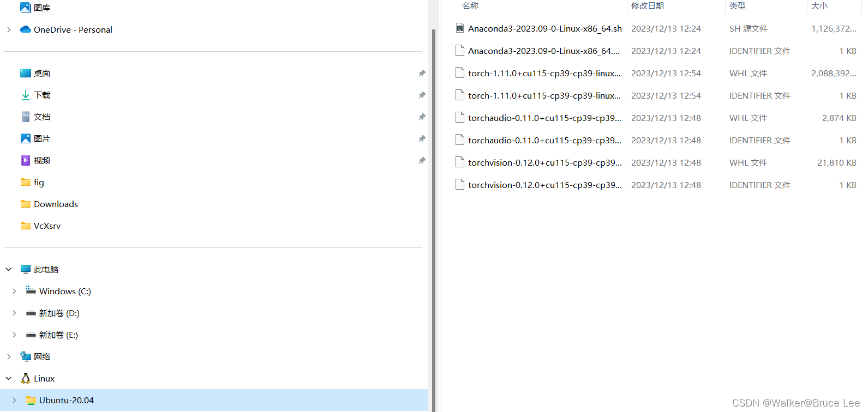Click the VcXsrv folder icon

(25, 226)
